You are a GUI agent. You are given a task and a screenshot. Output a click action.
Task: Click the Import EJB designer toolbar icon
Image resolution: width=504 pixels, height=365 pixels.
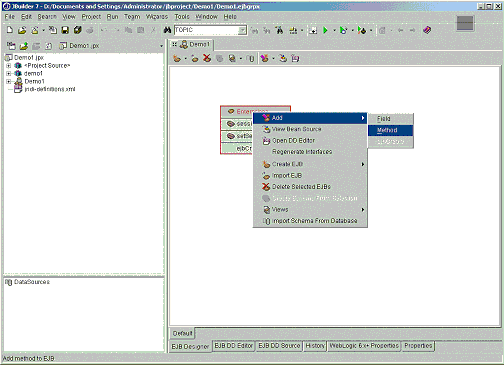(195, 59)
